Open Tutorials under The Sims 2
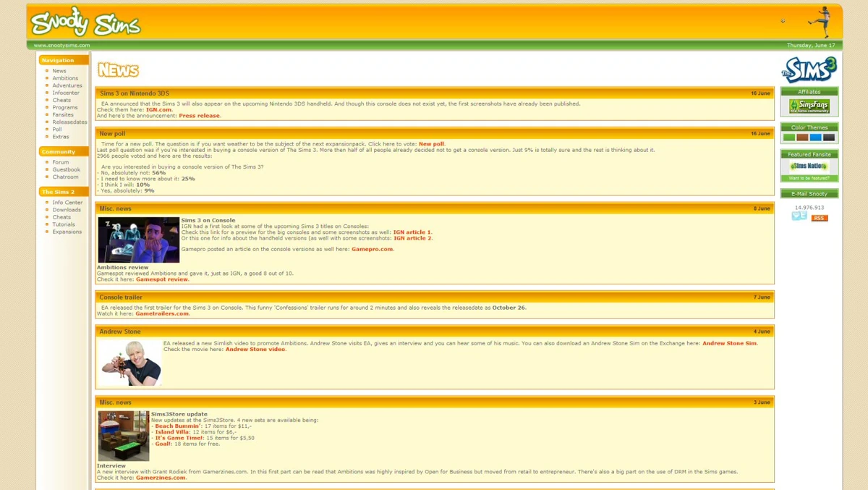This screenshot has width=868, height=490. pyautogui.click(x=64, y=224)
